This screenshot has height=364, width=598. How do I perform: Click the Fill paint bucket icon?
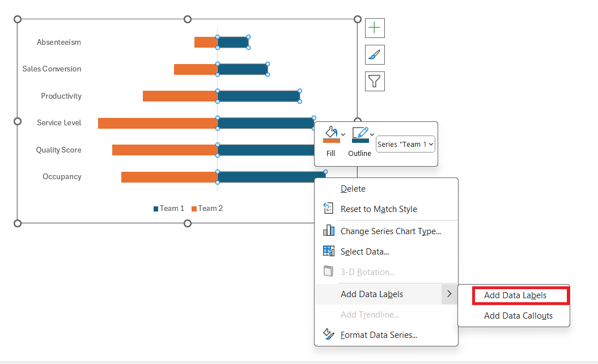[x=330, y=134]
